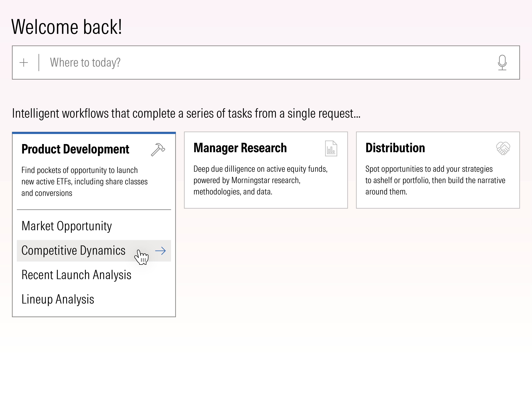Click the 'Intelligent workflows that complete…' subtitle
Viewport: 532px width, 399px height.
186,113
